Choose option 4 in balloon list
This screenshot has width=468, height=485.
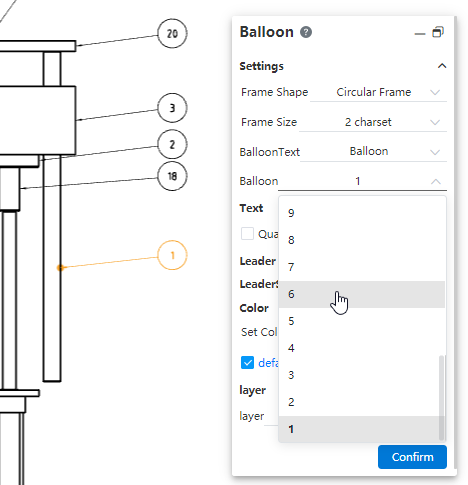[362, 348]
